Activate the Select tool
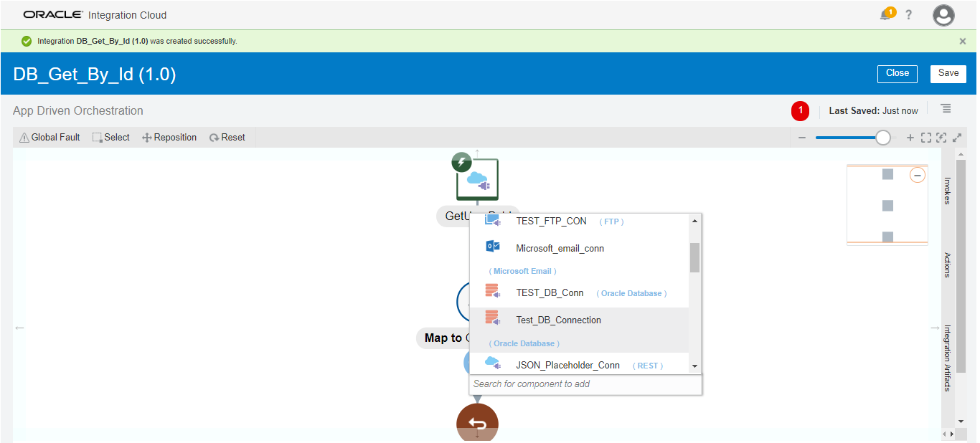Viewport: 980px width, 443px height. point(111,138)
